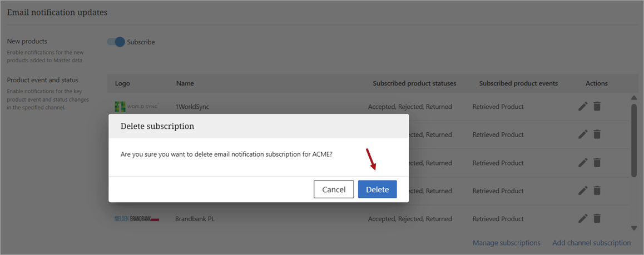The width and height of the screenshot is (644, 255).
Task: Click the trash icon in the third table row
Action: 597,162
